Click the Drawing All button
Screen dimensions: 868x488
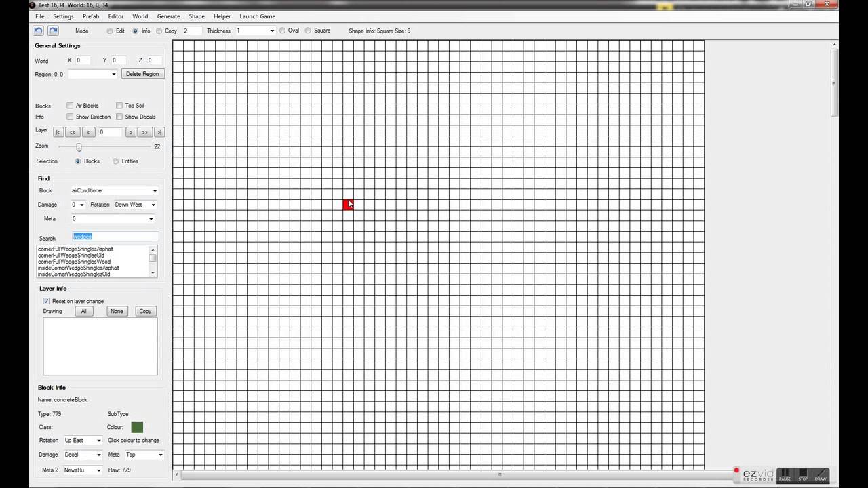click(x=84, y=311)
